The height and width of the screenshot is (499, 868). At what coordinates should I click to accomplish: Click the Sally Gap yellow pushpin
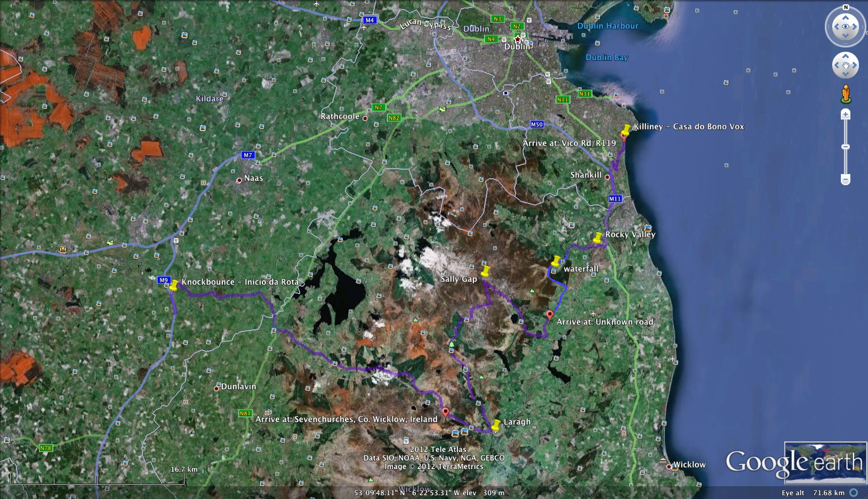(x=485, y=272)
